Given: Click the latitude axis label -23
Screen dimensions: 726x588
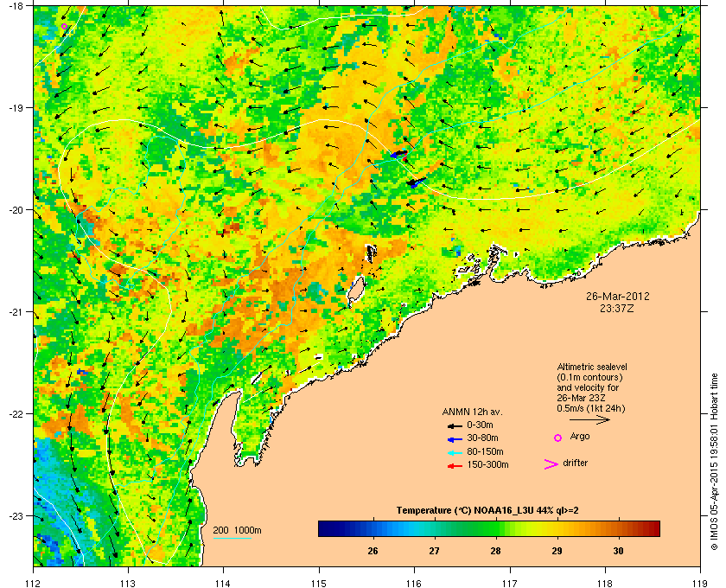Looking at the screenshot, I should (x=16, y=515).
